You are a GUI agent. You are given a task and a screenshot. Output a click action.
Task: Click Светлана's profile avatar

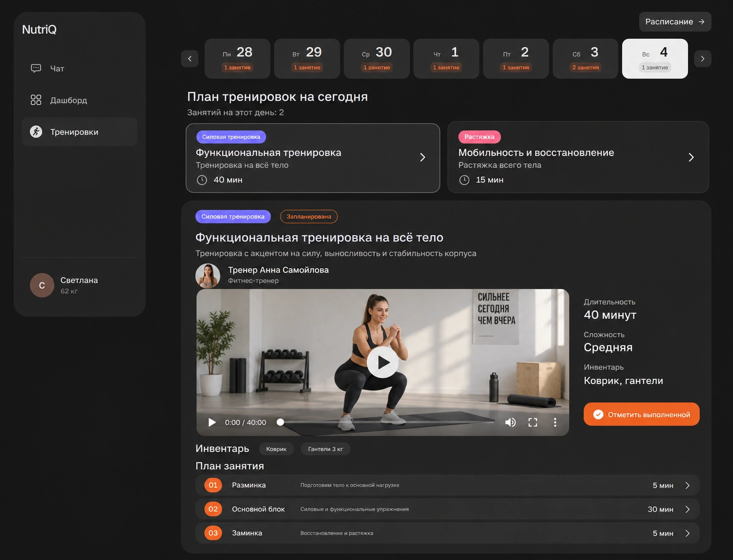pos(42,285)
